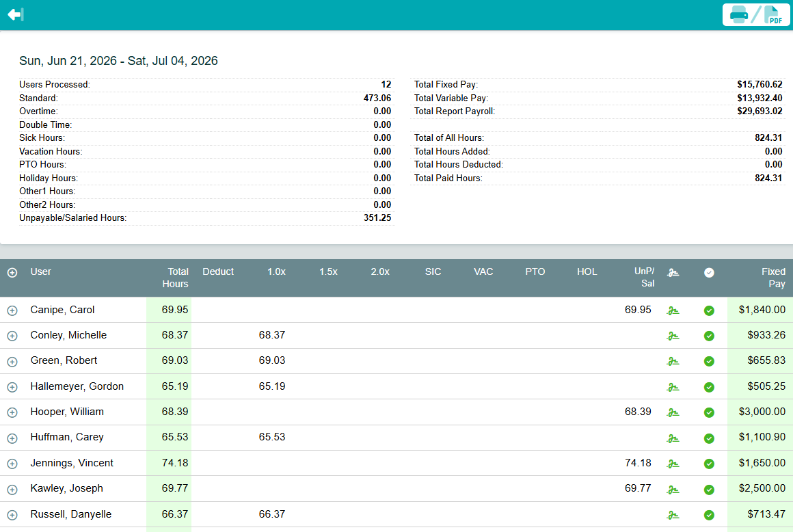Click the Deduct column header
793x532 pixels.
(218, 271)
